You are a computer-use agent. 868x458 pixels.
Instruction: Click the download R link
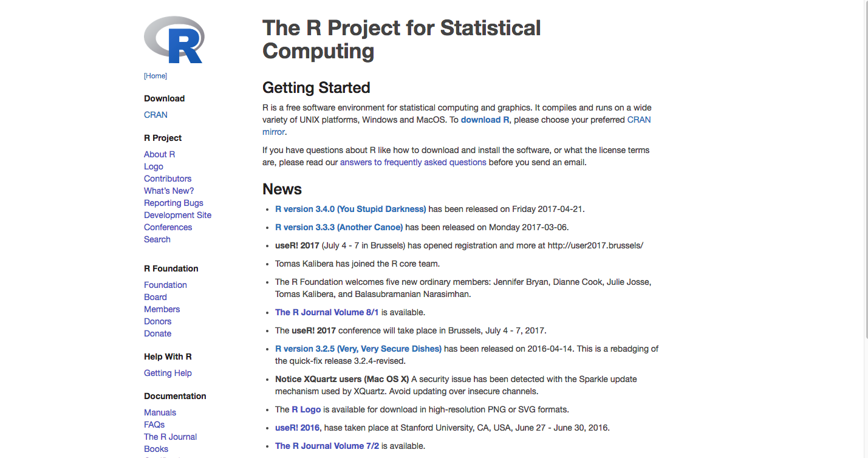click(x=485, y=120)
